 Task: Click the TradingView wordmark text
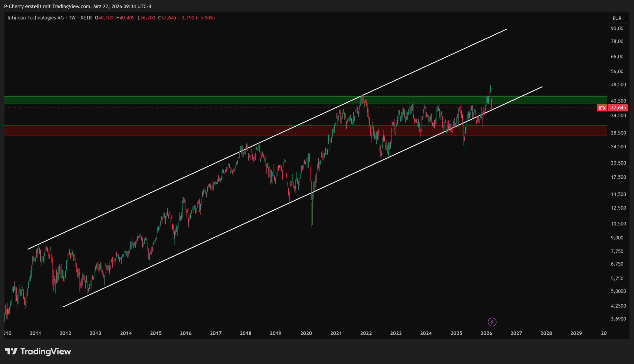pos(46,351)
